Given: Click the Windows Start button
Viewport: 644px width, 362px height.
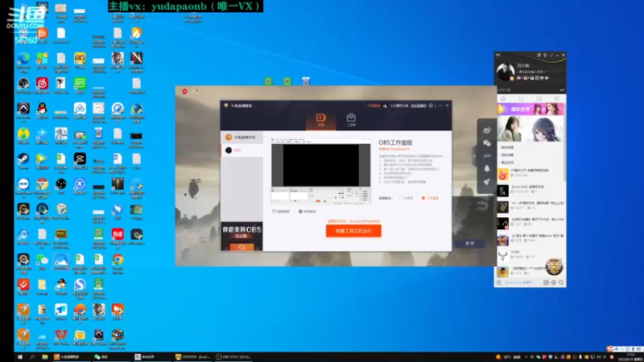Looking at the screenshot, I should coord(19,357).
